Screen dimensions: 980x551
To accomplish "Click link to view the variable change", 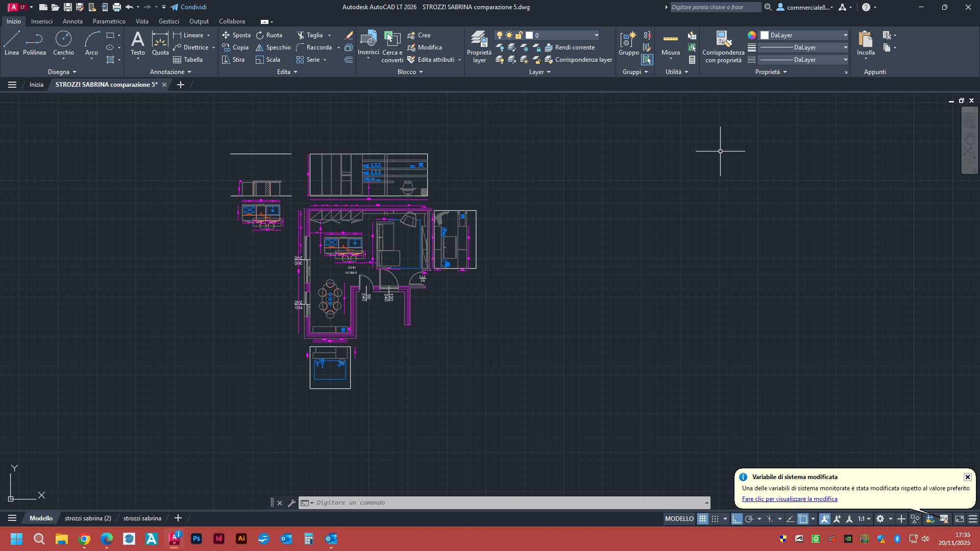I will point(789,499).
